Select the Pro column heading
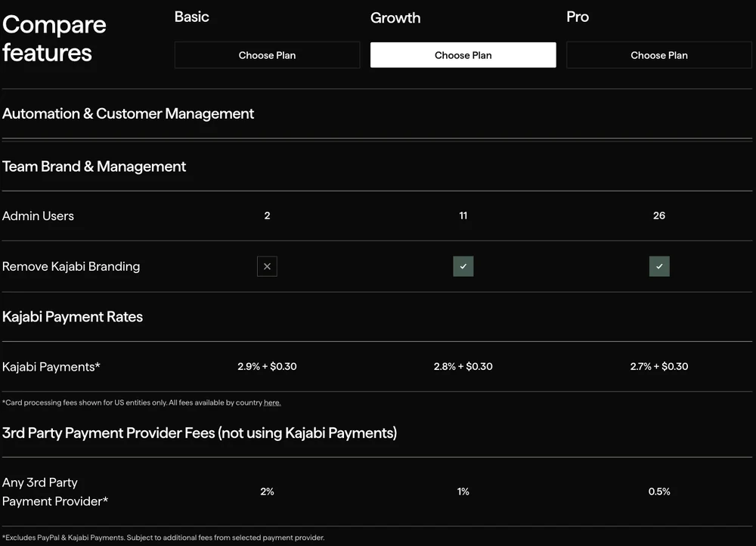 click(x=578, y=17)
